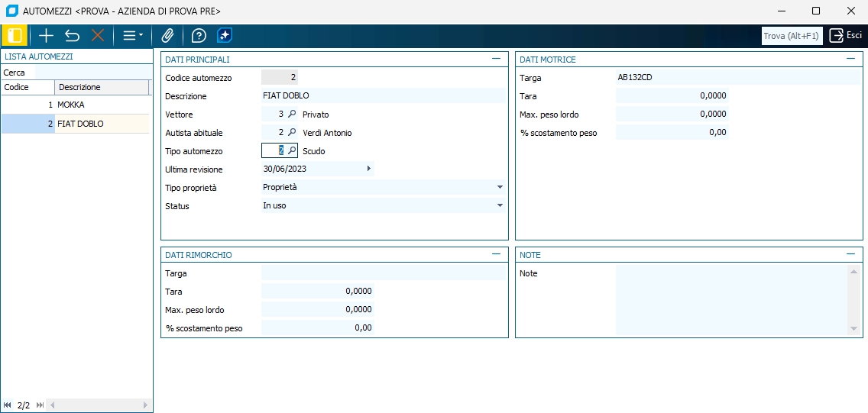Click the undo arrow toolbar icon
868x413 pixels.
[x=72, y=36]
